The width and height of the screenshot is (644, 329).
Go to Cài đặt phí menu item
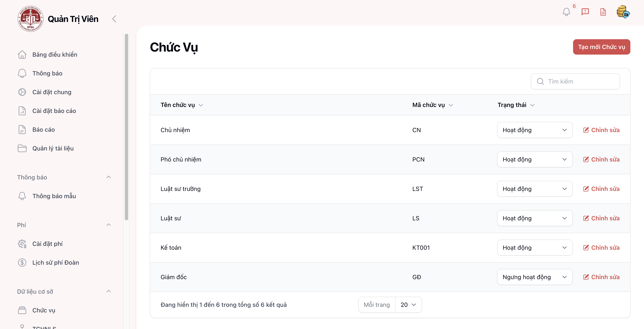pos(47,244)
